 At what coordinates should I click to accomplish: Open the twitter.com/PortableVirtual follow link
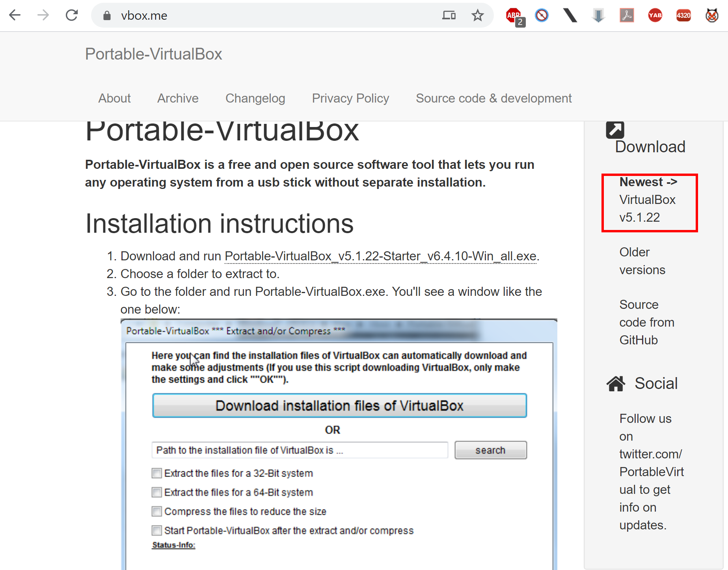pyautogui.click(x=651, y=472)
